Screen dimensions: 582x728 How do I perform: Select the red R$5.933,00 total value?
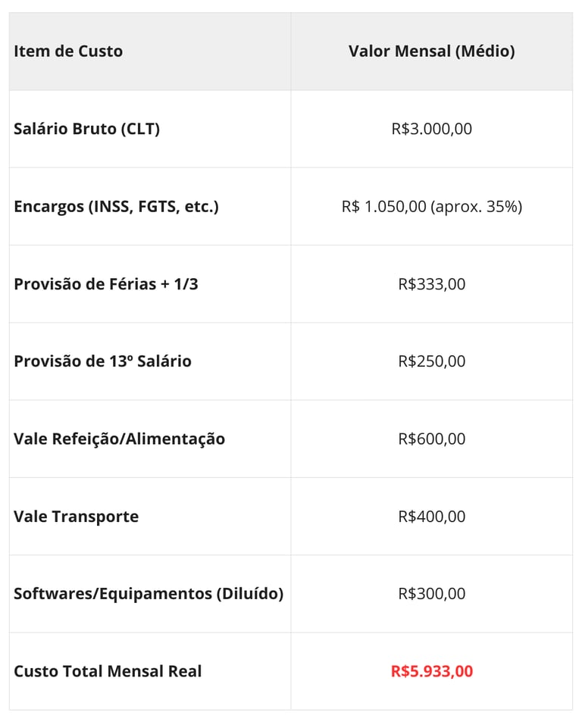pyautogui.click(x=431, y=671)
